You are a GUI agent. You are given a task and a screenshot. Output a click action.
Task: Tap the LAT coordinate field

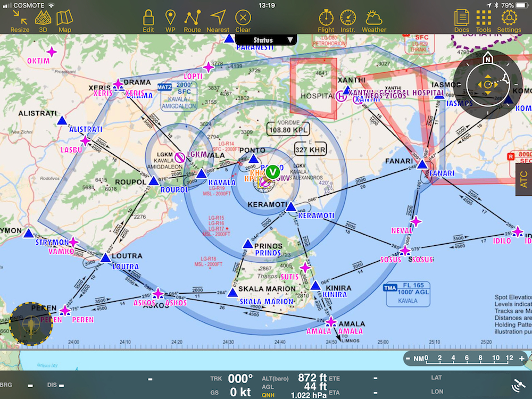tap(436, 378)
